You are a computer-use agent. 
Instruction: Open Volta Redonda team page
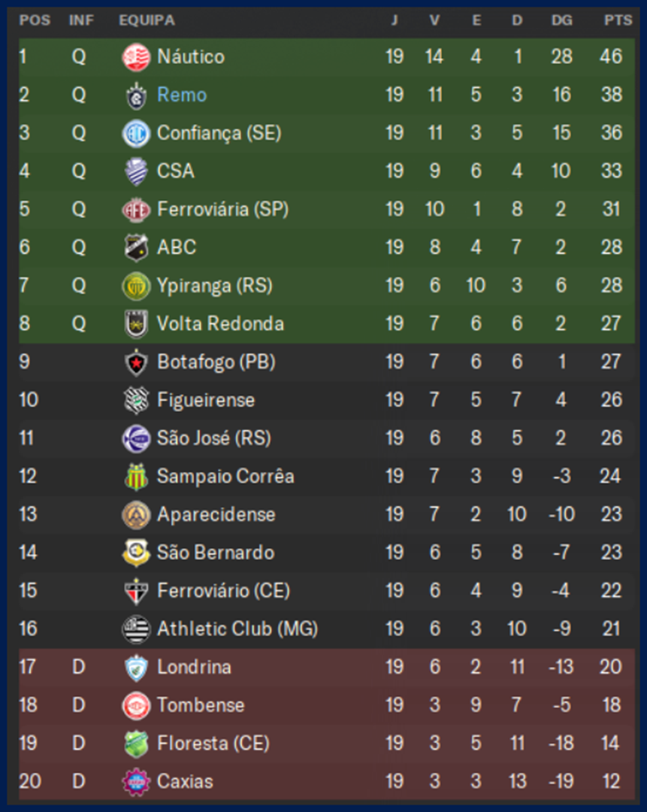(x=220, y=324)
